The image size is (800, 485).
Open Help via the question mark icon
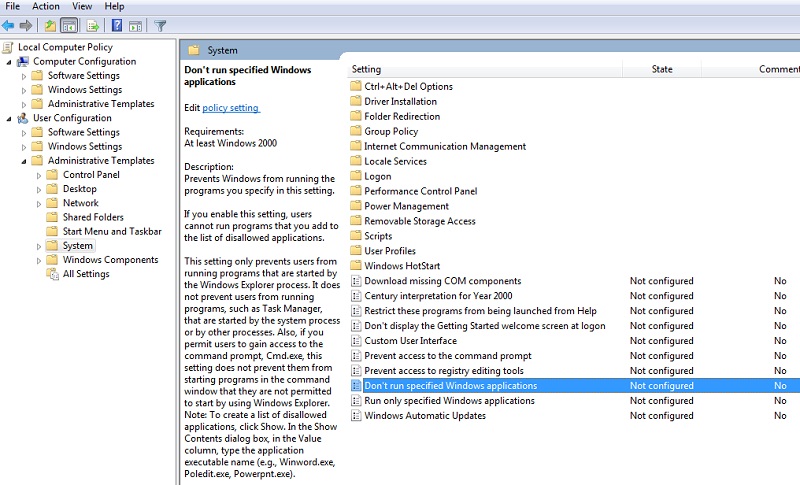117,25
